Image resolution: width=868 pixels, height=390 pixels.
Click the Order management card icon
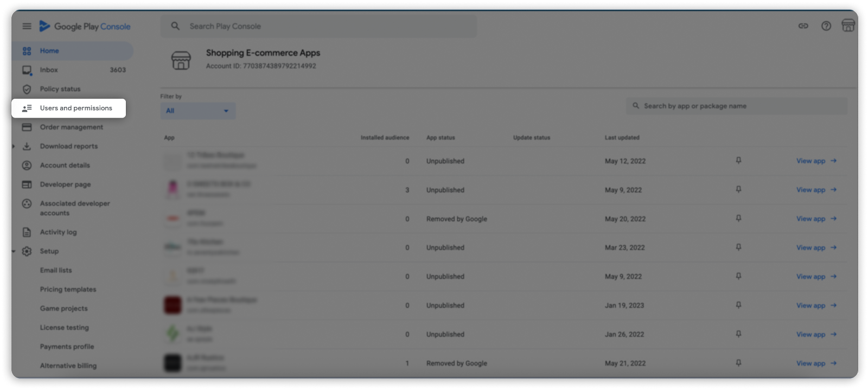pyautogui.click(x=27, y=127)
